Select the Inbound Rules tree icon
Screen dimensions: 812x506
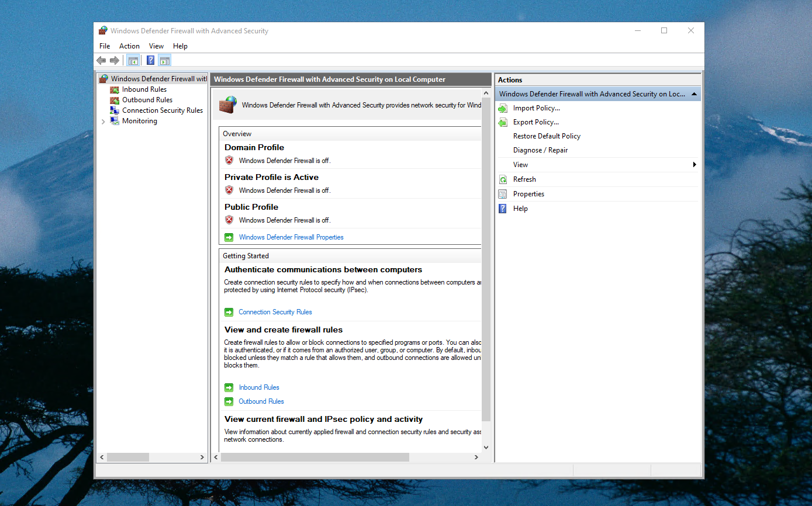pyautogui.click(x=115, y=89)
